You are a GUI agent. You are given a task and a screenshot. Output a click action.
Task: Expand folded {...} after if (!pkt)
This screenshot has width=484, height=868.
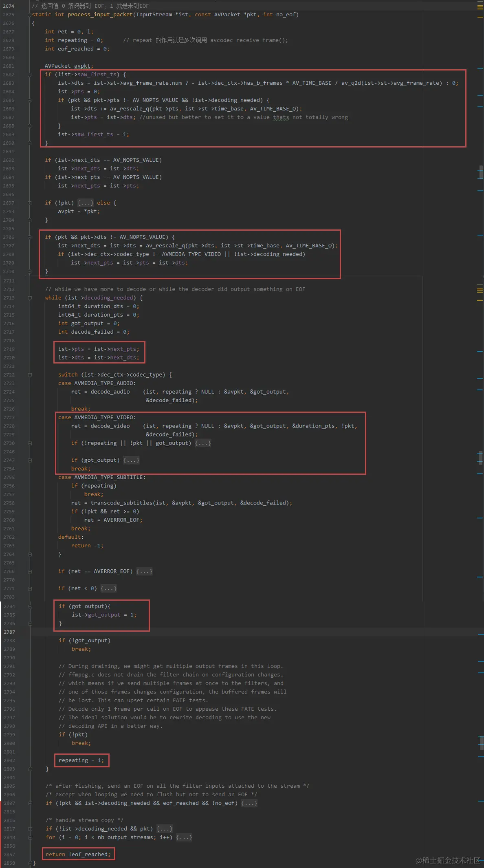pos(86,203)
